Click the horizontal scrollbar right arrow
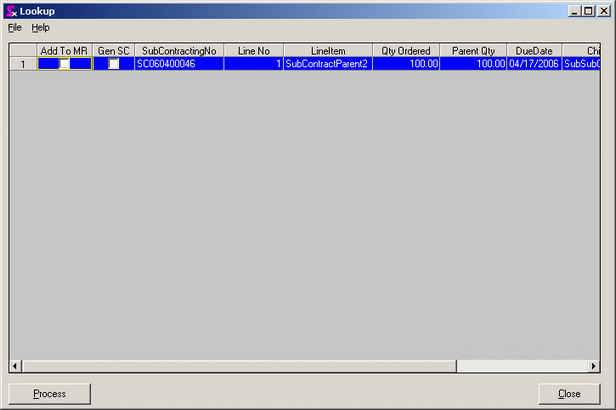 point(594,367)
